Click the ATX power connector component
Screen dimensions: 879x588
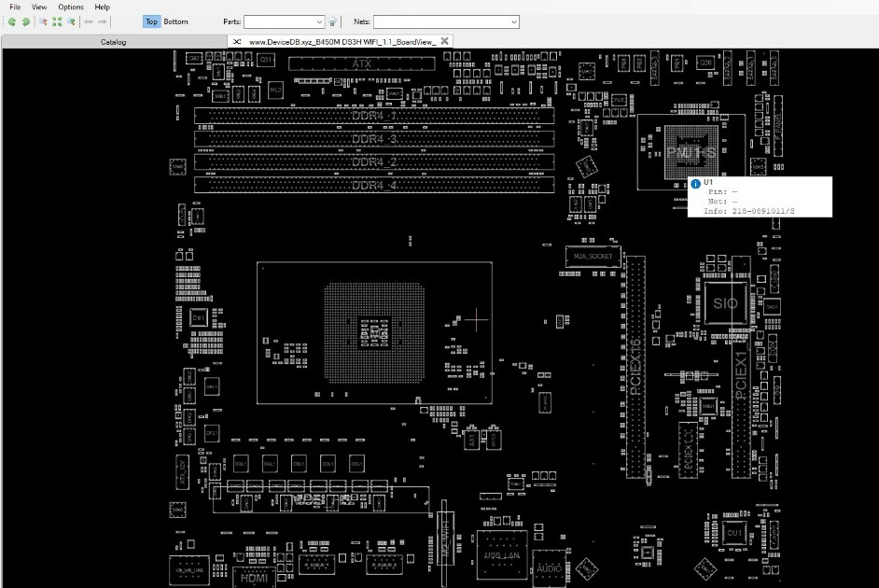361,63
